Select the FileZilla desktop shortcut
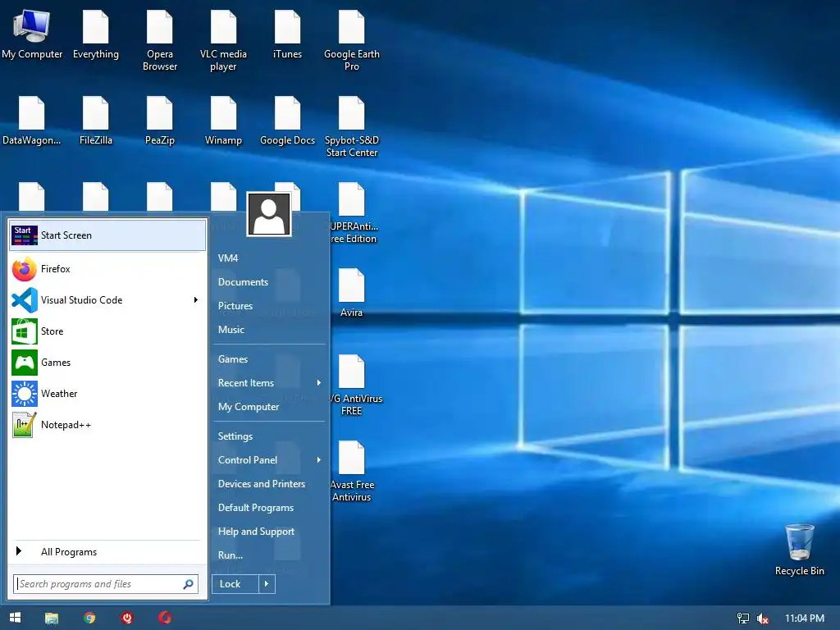This screenshot has width=840, height=630. click(x=95, y=120)
